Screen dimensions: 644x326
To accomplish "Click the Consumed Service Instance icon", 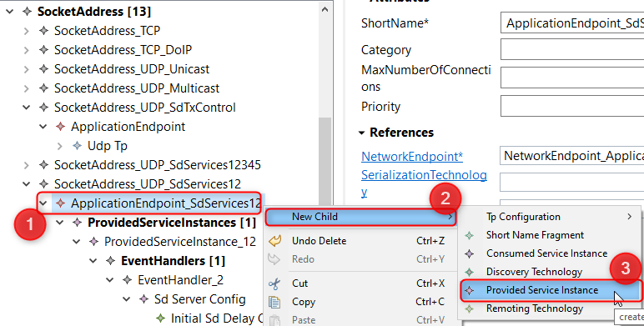I will [469, 253].
